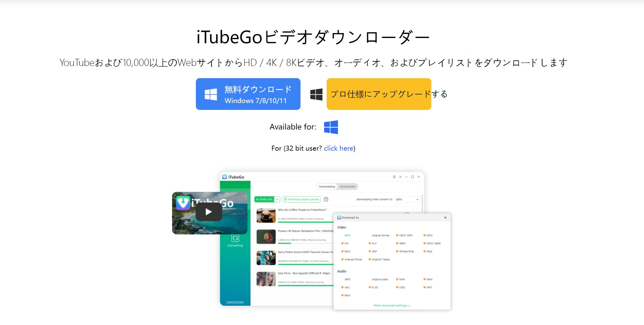Click the blue Windows logo beside Available for

coord(331,127)
